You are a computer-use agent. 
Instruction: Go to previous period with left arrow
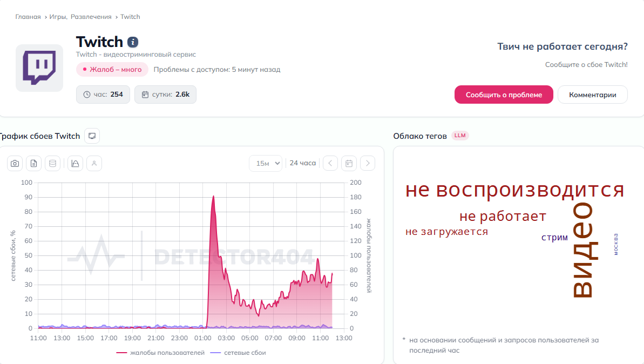pyautogui.click(x=330, y=164)
